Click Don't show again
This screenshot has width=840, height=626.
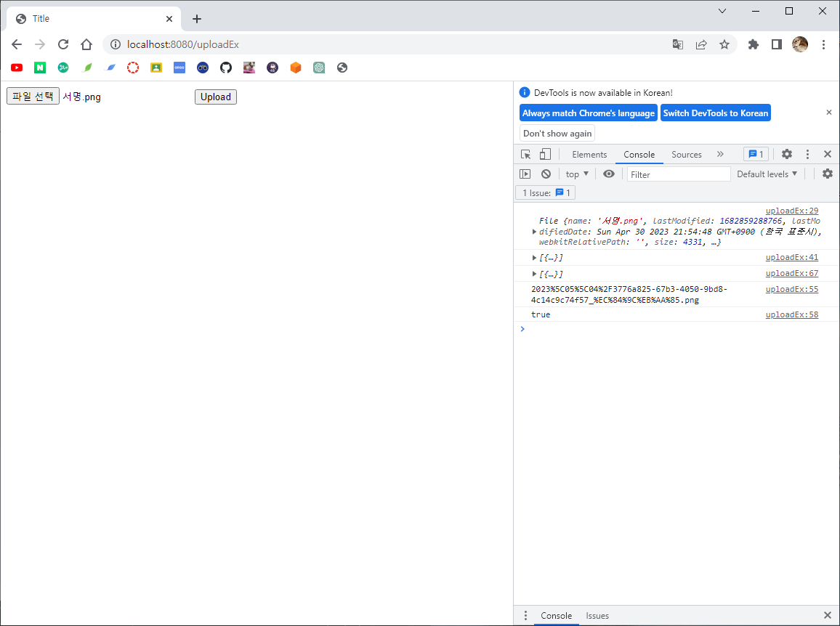click(x=557, y=134)
